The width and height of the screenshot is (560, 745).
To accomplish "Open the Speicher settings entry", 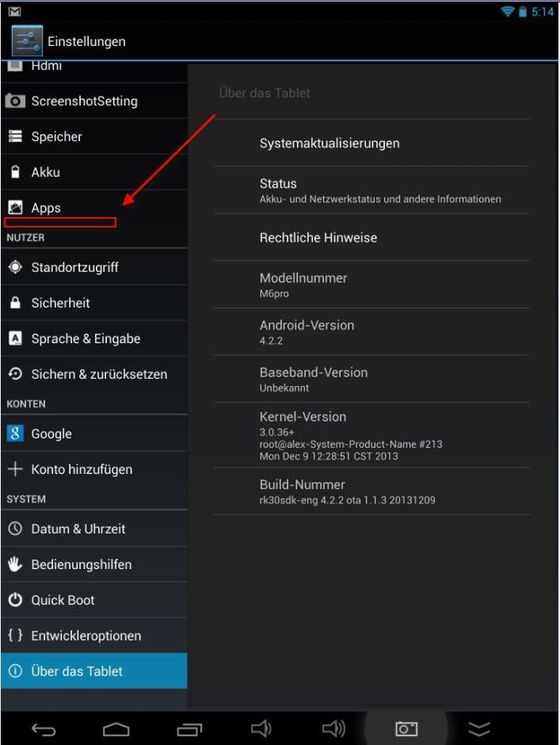I will pyautogui.click(x=94, y=136).
